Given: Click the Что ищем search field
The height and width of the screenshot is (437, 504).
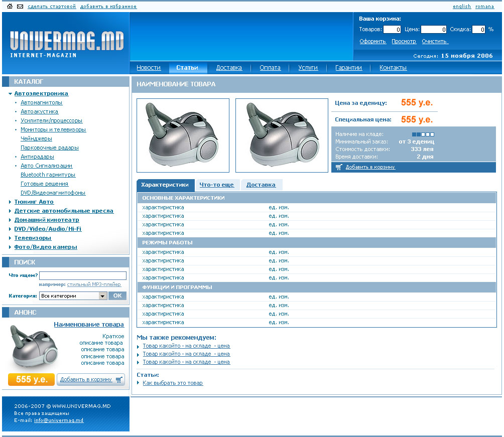Looking at the screenshot, I should tap(83, 275).
